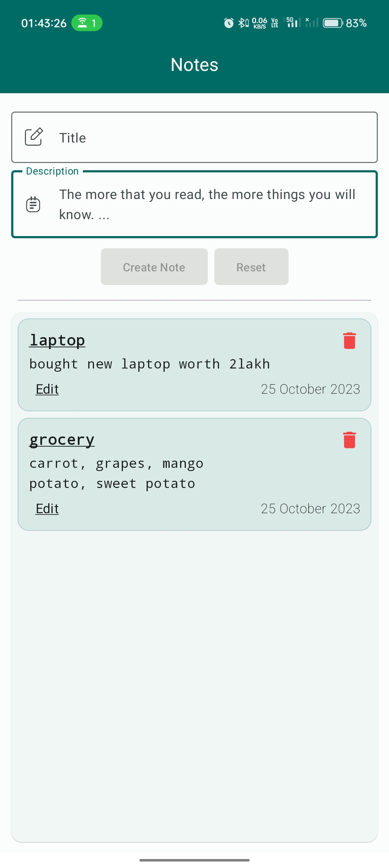Click the notepad icon beside Description
Screen dimensions: 389x868
point(33,204)
